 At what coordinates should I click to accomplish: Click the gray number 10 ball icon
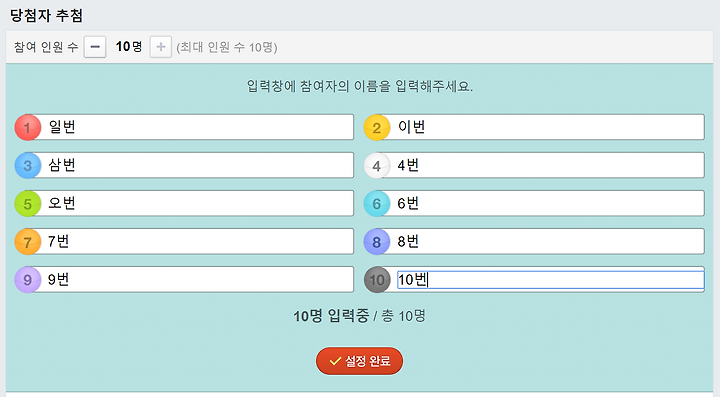(x=377, y=280)
